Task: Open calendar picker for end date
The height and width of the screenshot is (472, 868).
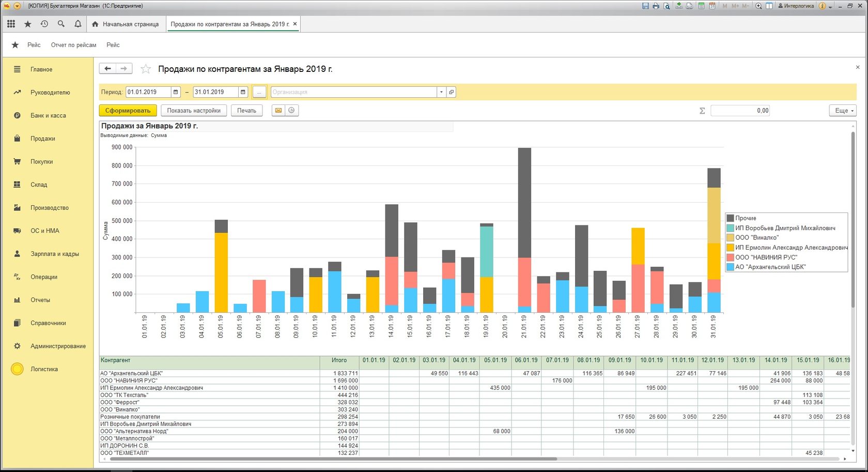Action: 243,92
